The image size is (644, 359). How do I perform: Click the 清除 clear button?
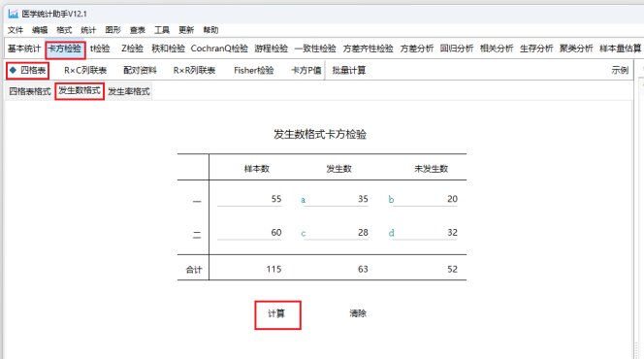(x=358, y=313)
